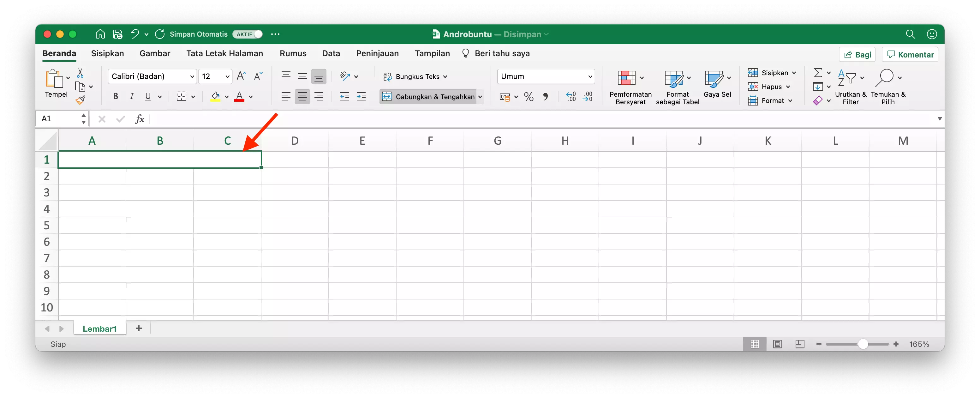Turn off the AKTIF Simpan Otomatis switch
The width and height of the screenshot is (980, 398).
[x=247, y=34]
